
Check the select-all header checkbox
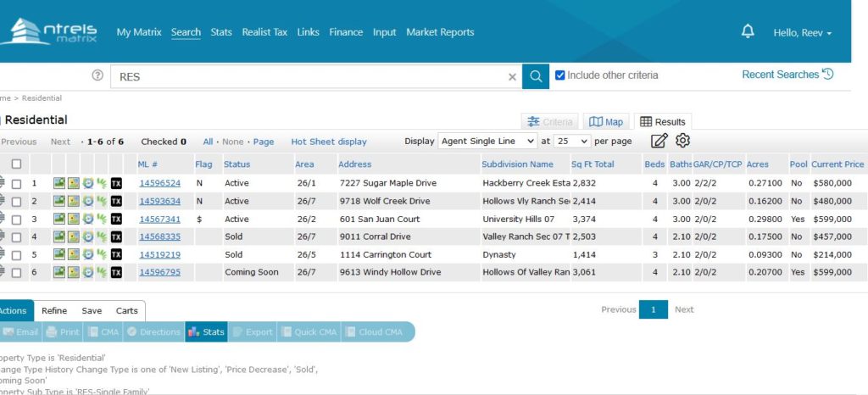coord(17,164)
